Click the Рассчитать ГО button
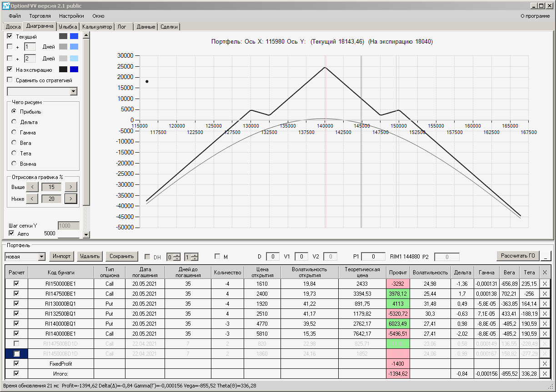This screenshot has height=392, width=556. point(518,256)
